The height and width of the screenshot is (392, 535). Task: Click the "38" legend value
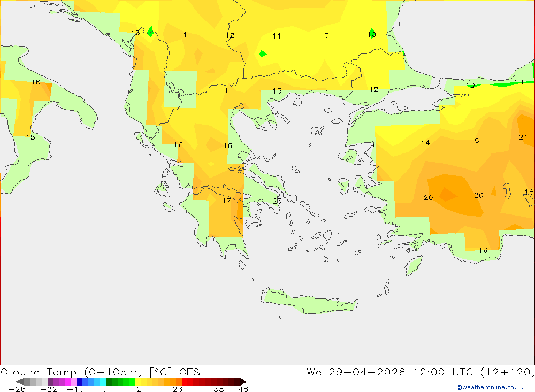[x=219, y=389]
